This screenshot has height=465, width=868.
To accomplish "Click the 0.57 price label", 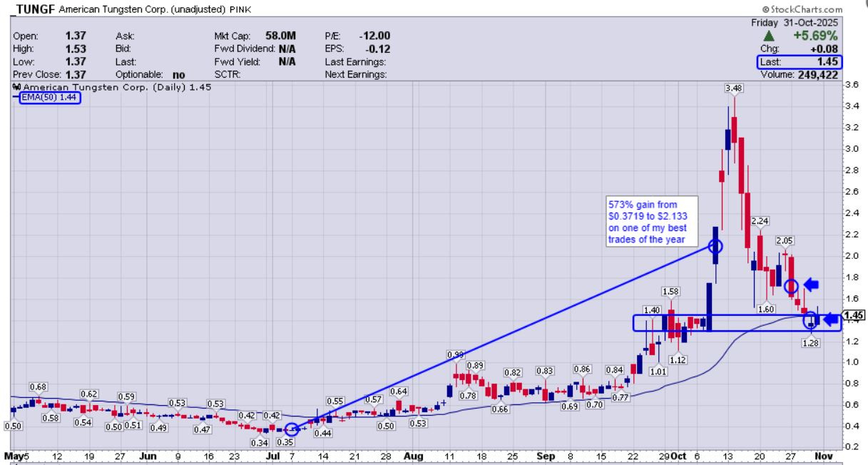I will [374, 399].
